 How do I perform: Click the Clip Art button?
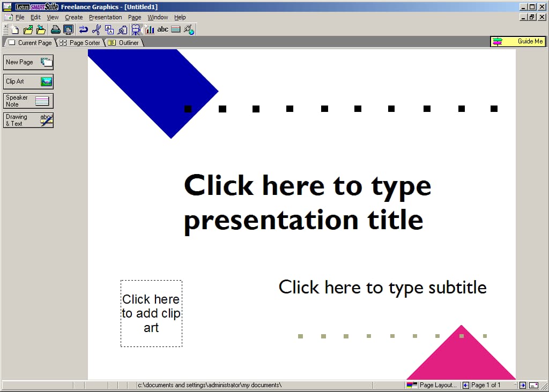pyautogui.click(x=28, y=81)
